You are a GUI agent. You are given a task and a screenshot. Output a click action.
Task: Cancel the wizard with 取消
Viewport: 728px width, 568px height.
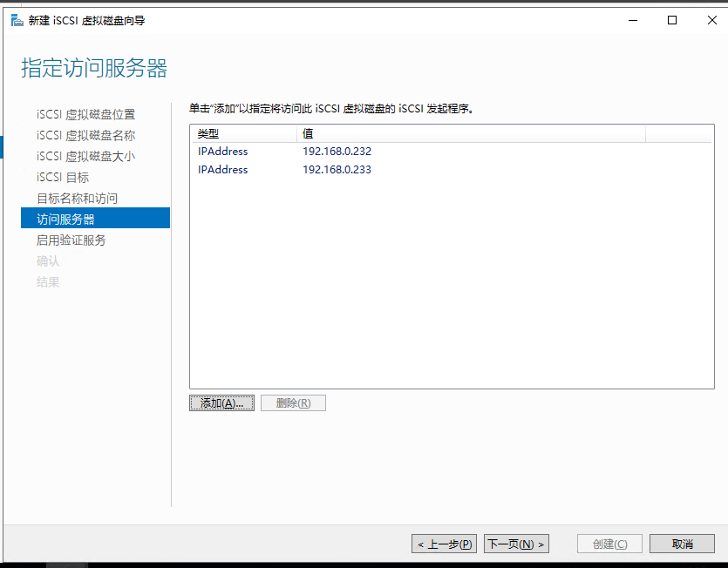coord(682,544)
